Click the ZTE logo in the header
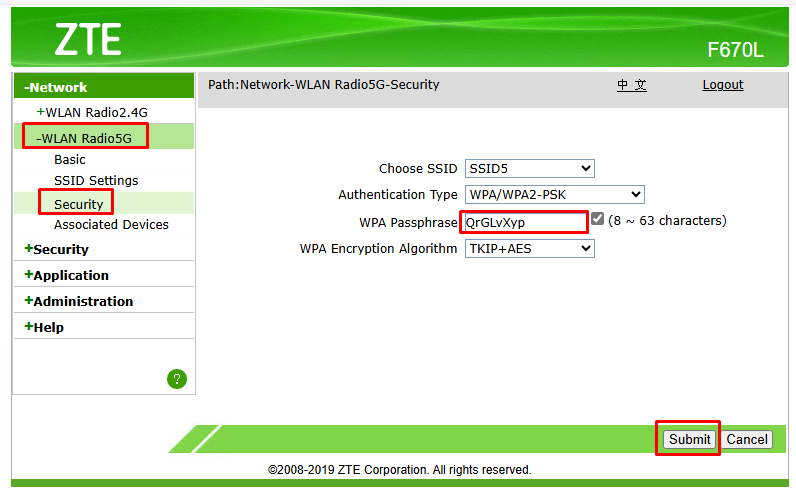This screenshot has height=490, width=796. [88, 39]
